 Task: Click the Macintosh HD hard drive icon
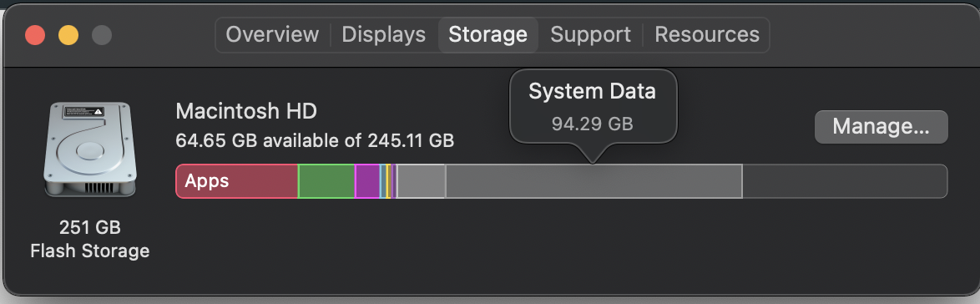(90, 149)
